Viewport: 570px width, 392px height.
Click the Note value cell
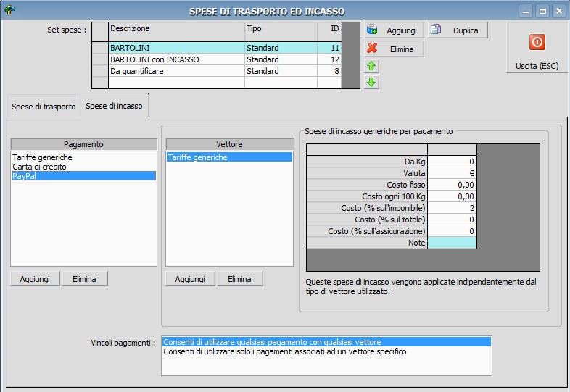452,243
